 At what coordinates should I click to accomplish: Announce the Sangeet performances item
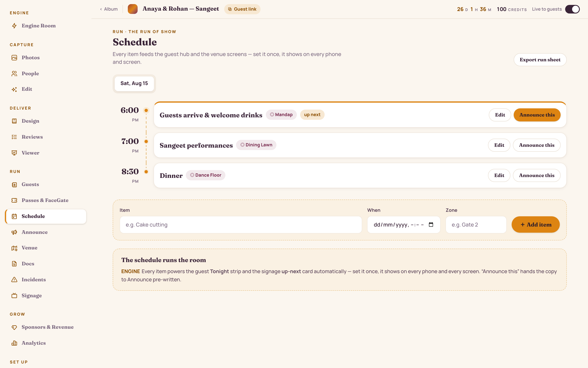(537, 145)
